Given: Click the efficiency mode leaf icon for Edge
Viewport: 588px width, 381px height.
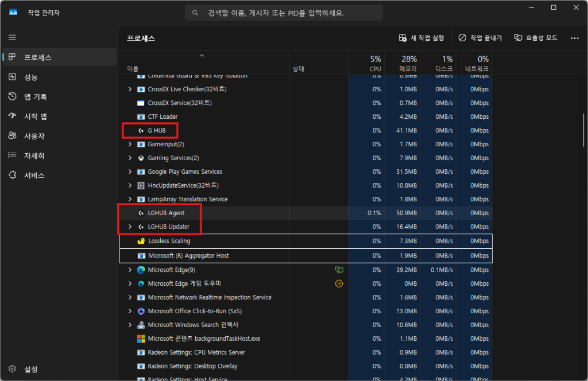Looking at the screenshot, I should [x=339, y=270].
